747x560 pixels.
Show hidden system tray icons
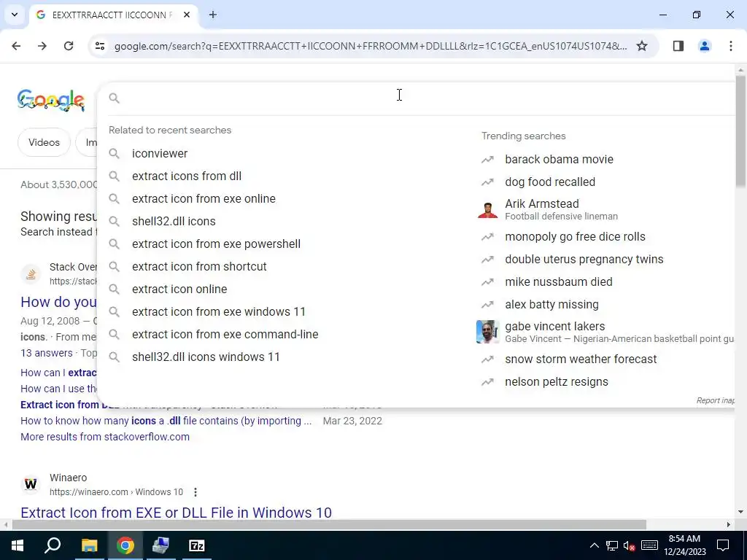coord(594,545)
